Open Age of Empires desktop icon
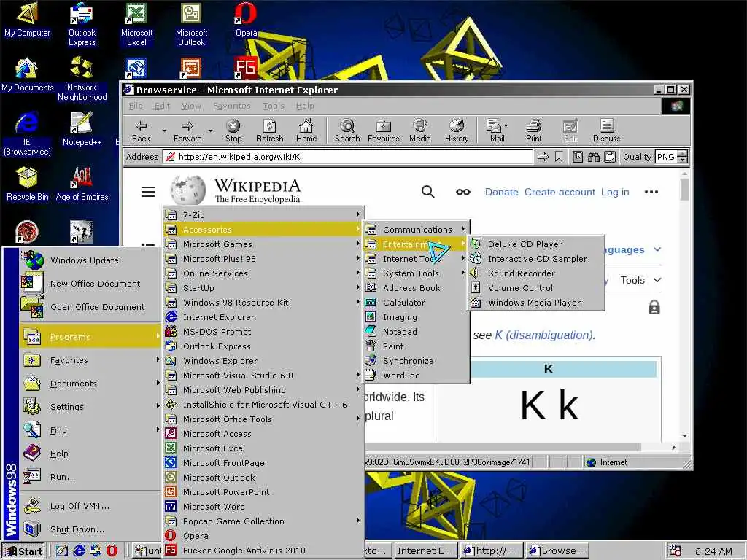The image size is (747, 560). point(82,184)
